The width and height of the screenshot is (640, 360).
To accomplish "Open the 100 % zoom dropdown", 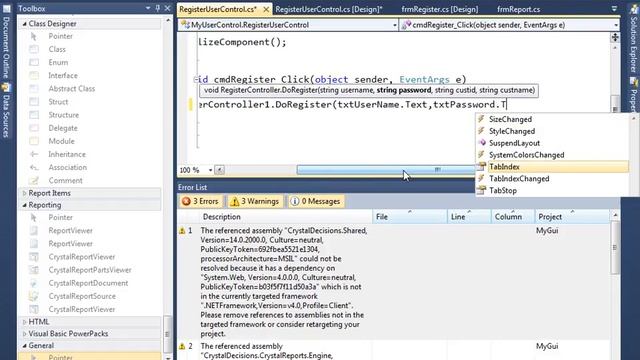I will [210, 170].
